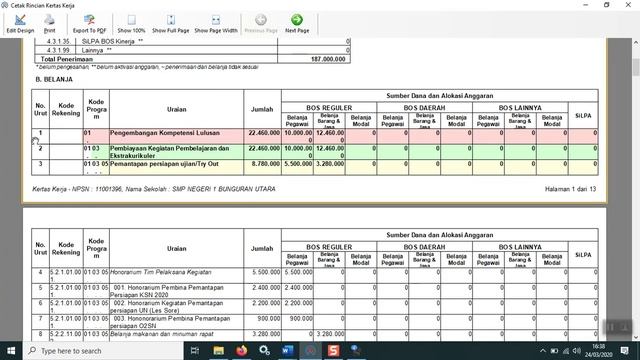
Task: Open Windows Start menu
Action: (11, 351)
